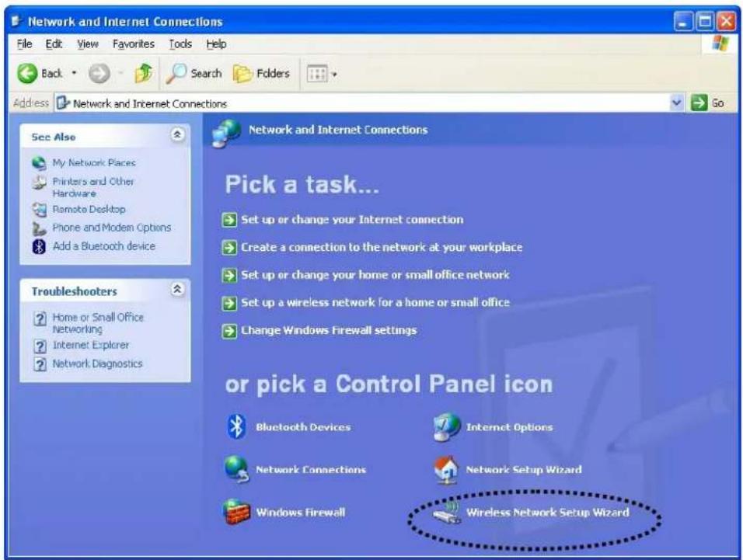743x560 pixels.
Task: Open the Favorites menu
Action: pyautogui.click(x=134, y=44)
